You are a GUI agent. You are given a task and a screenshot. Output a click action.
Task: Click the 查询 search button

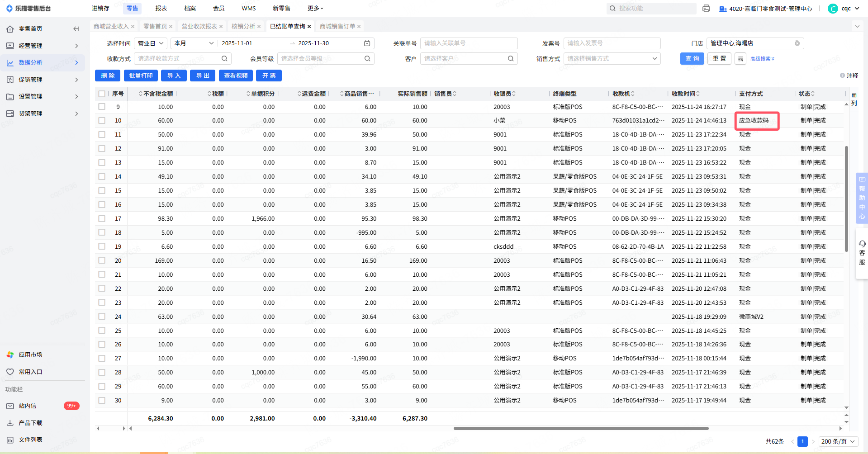pos(692,59)
